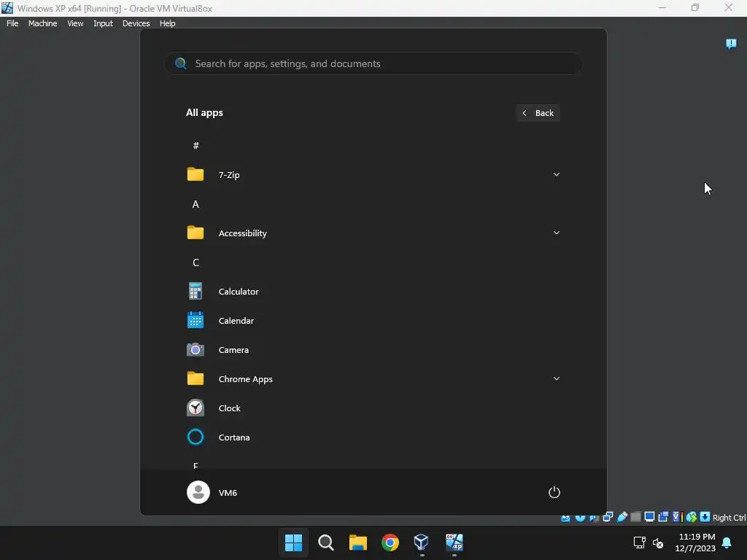The width and height of the screenshot is (747, 560).
Task: Open the View menu
Action: click(x=75, y=23)
